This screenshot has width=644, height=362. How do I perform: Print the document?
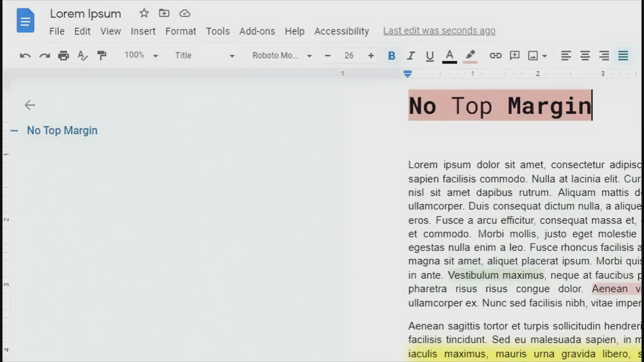click(63, 56)
